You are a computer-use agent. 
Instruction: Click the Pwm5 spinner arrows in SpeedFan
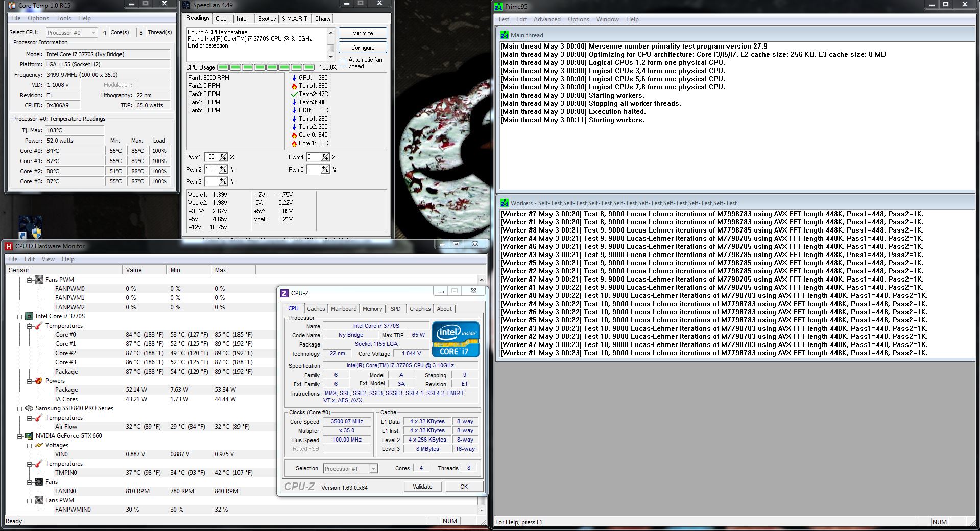click(x=325, y=169)
